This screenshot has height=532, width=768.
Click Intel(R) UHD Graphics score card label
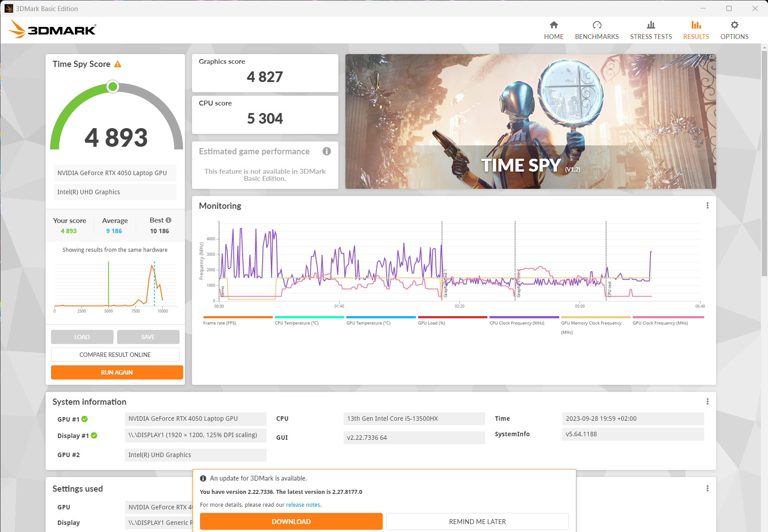click(x=115, y=192)
